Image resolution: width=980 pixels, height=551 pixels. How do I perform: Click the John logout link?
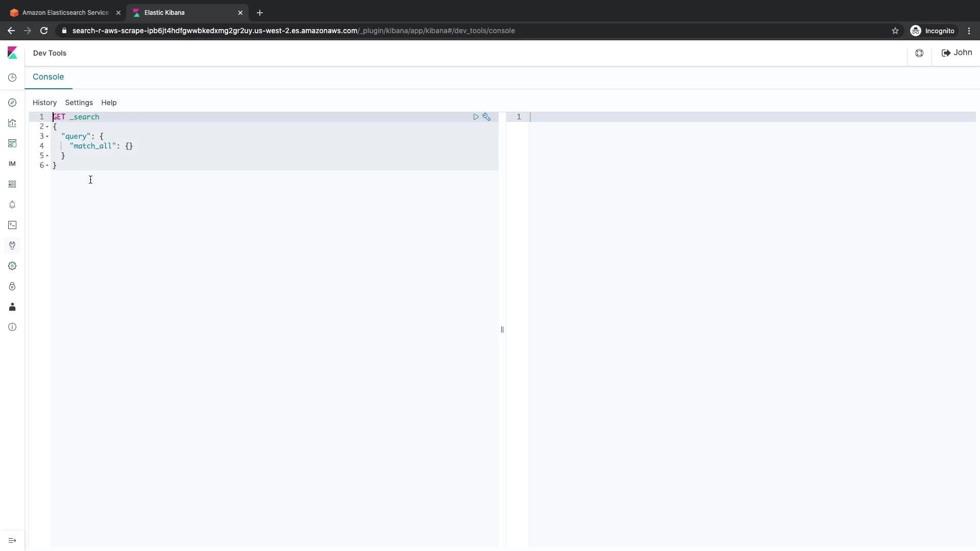[957, 53]
